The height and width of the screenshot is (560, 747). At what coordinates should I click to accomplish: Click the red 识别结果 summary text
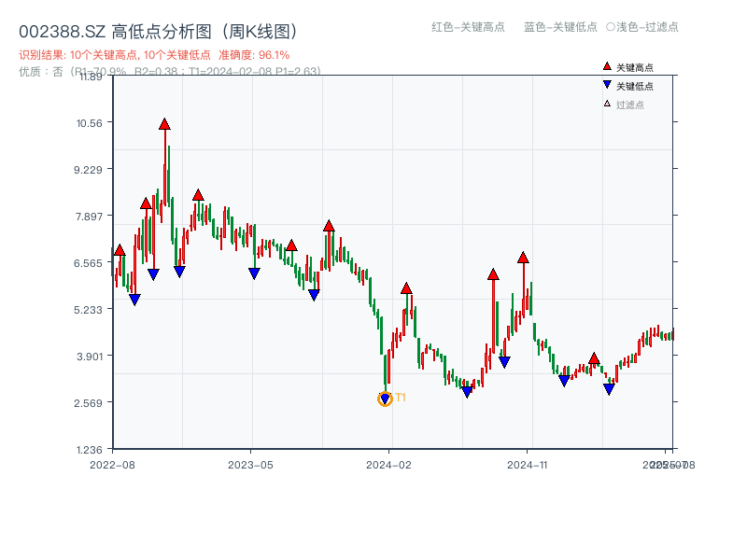coord(154,55)
